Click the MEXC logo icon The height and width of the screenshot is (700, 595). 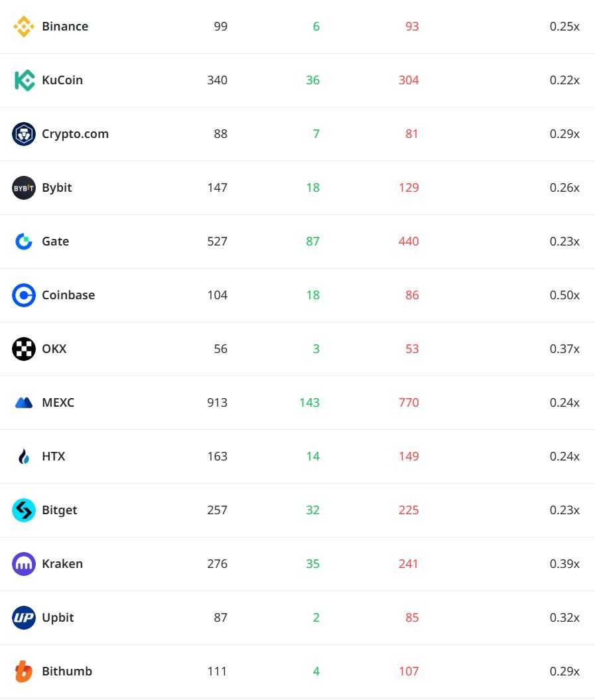point(24,403)
